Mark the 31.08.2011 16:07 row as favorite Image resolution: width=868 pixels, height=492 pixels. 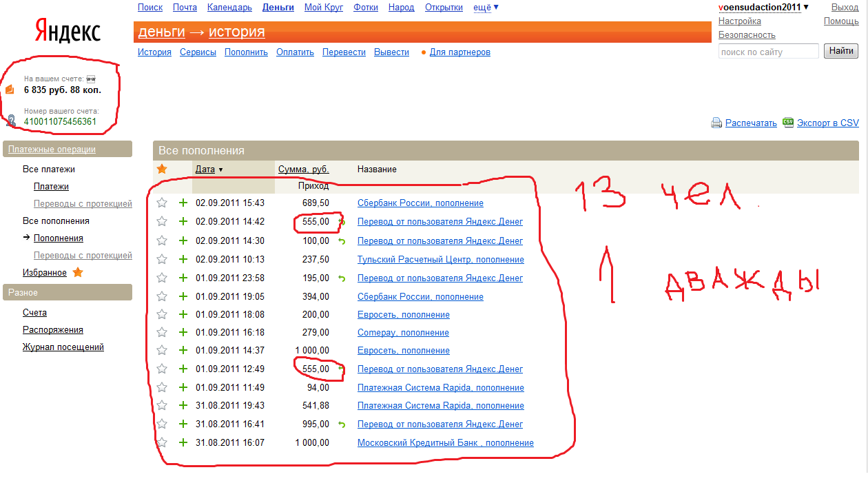tap(162, 443)
